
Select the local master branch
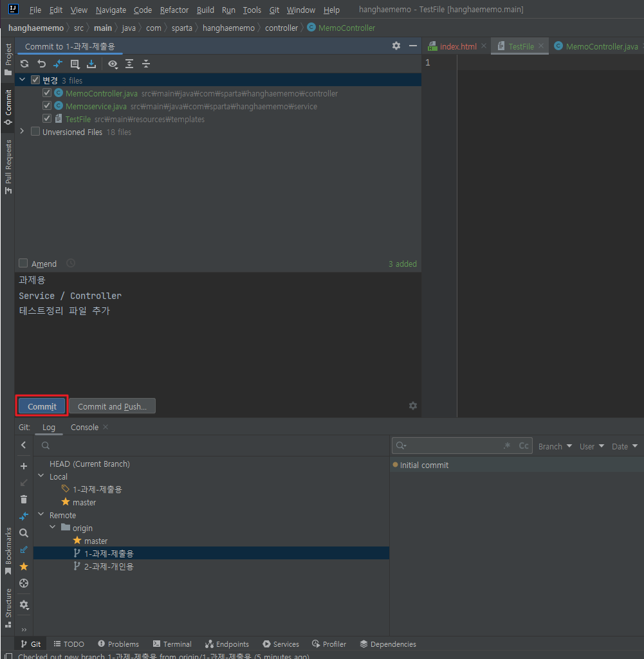(84, 502)
